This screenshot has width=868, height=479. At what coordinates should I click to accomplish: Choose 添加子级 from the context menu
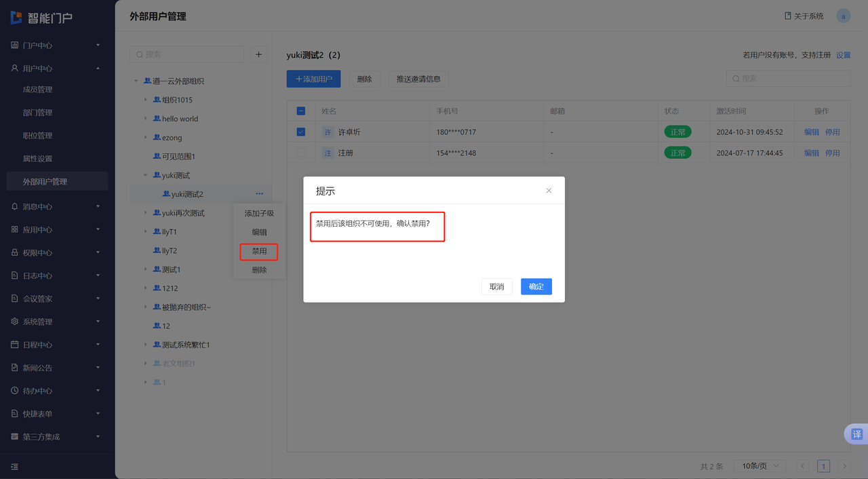259,213
